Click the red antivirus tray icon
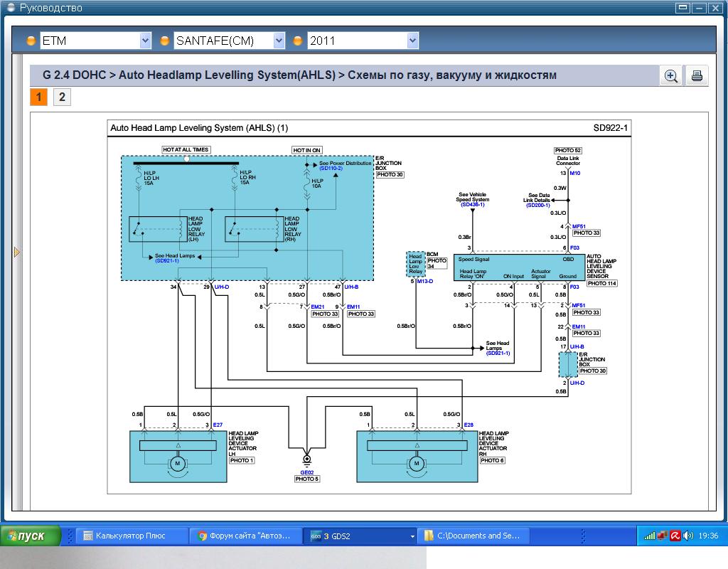728x569 pixels. pos(675,536)
